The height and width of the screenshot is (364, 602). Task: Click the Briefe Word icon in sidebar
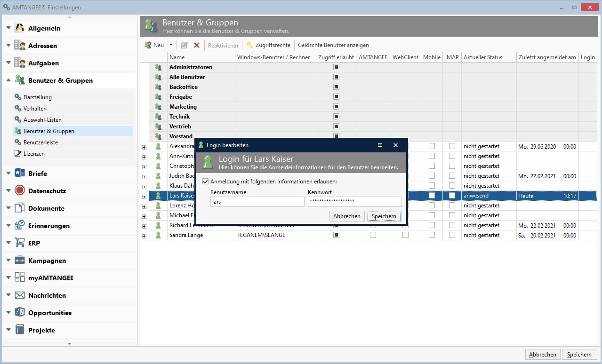(x=19, y=173)
